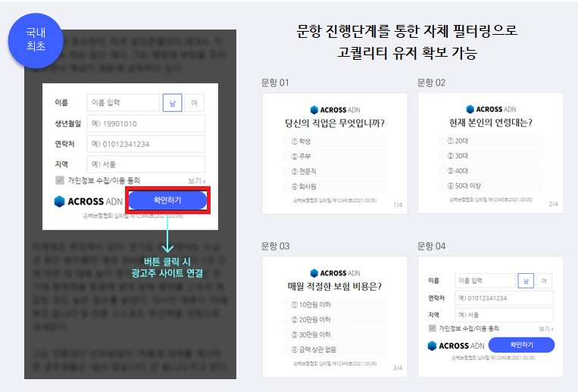The height and width of the screenshot is (392, 578).
Task: Expand 보기 link in the 문항 04 card
Action: click(x=545, y=330)
